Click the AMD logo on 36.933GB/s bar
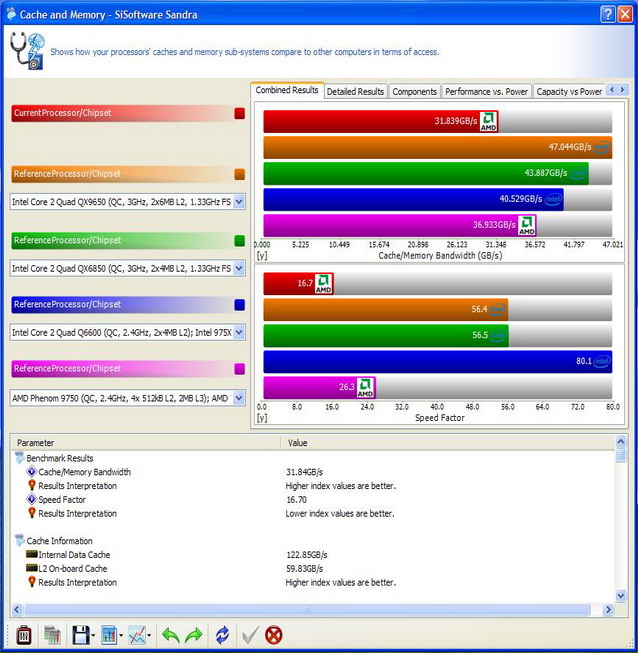Image resolution: width=638 pixels, height=653 pixels. click(x=527, y=225)
